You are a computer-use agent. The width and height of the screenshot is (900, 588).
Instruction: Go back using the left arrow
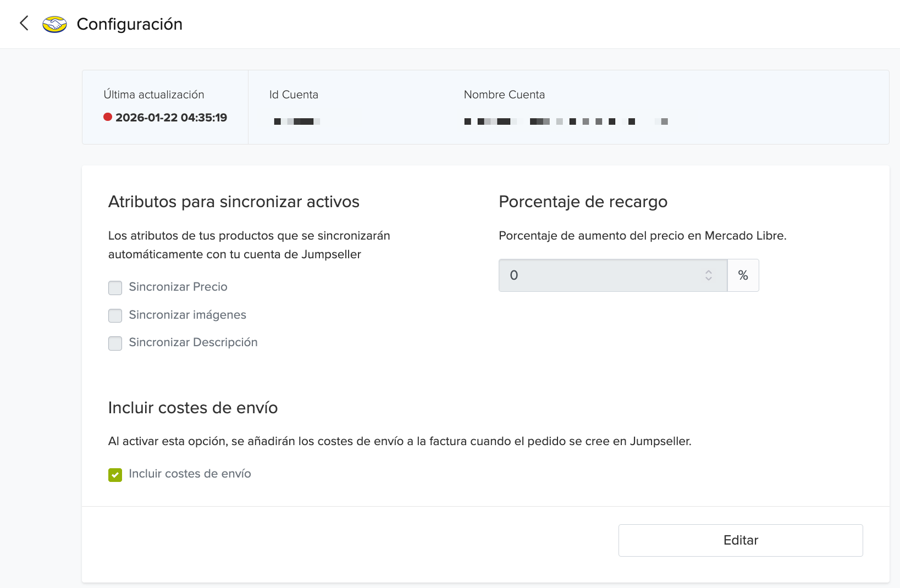click(24, 23)
